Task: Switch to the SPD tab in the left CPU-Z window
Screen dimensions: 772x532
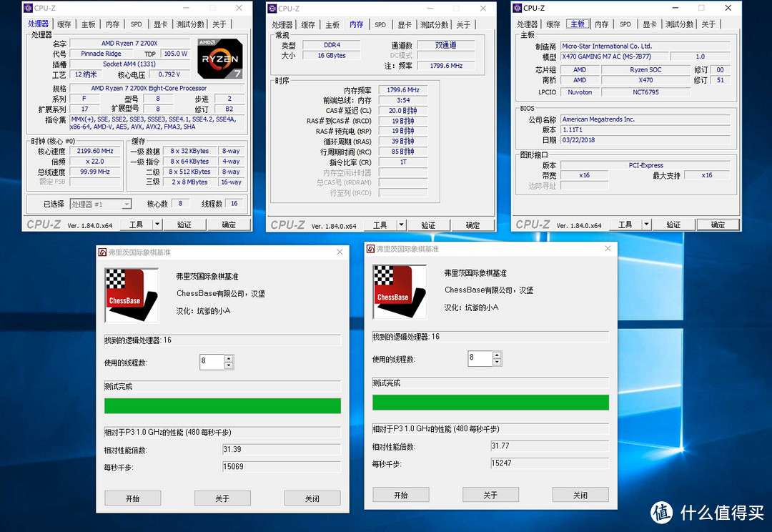Action: click(x=137, y=24)
